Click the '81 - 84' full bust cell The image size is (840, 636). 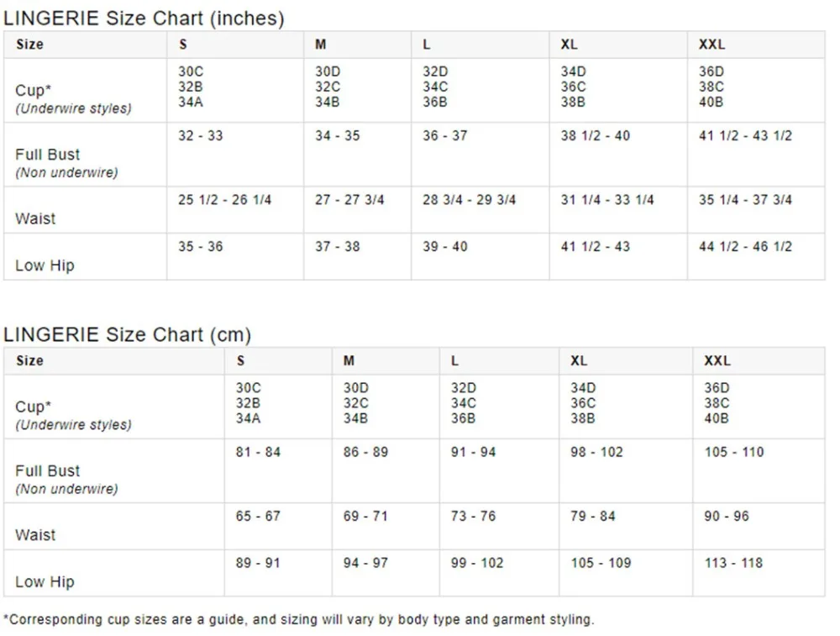[x=258, y=452]
